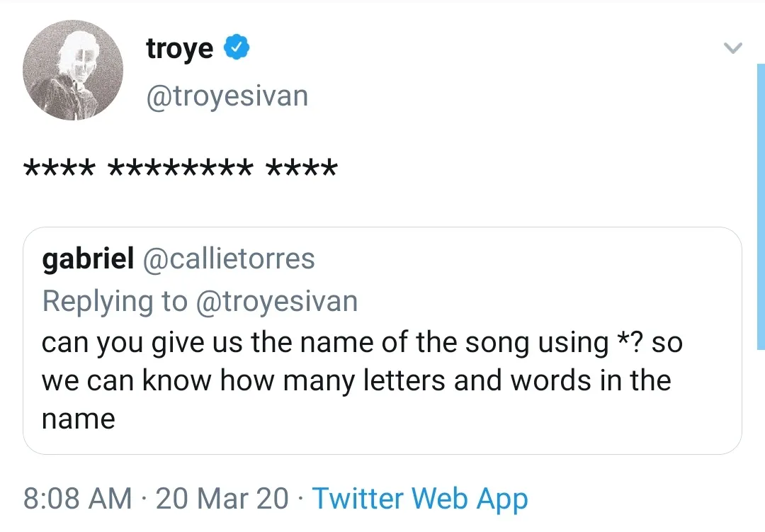Screen dimensions: 765x532
Task: Open troye's profile picture
Action: pyautogui.click(x=73, y=70)
